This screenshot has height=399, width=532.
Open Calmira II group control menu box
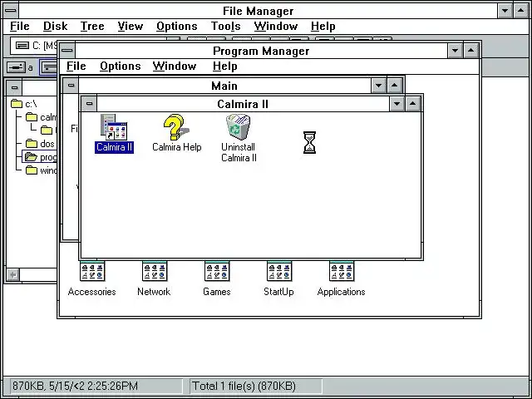click(89, 103)
